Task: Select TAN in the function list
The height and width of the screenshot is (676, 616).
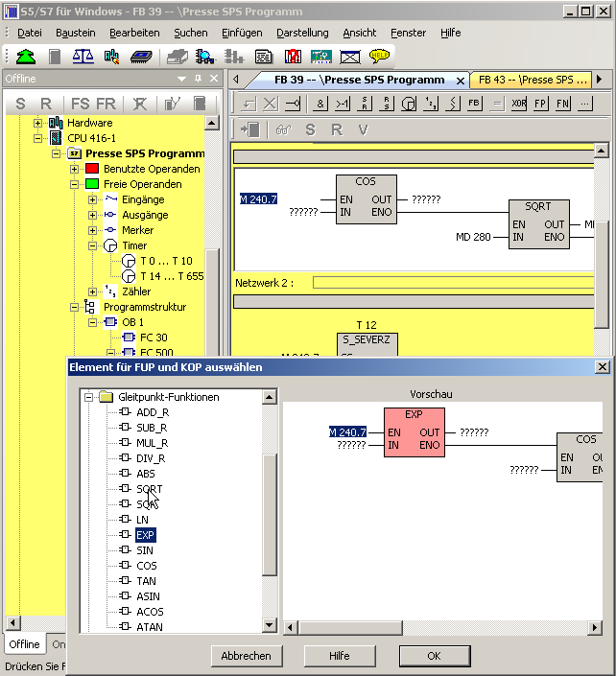Action: tap(146, 581)
